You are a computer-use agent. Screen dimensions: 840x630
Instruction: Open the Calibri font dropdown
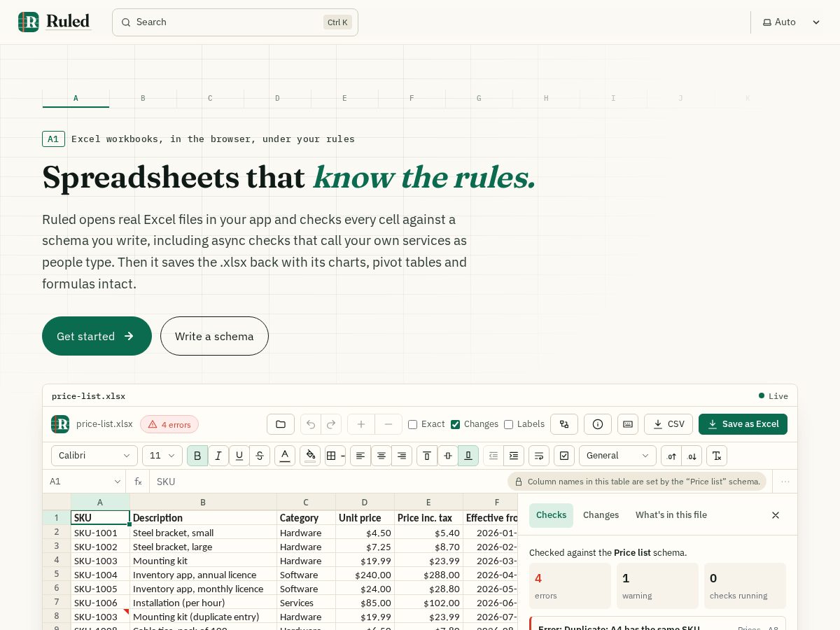tap(94, 456)
